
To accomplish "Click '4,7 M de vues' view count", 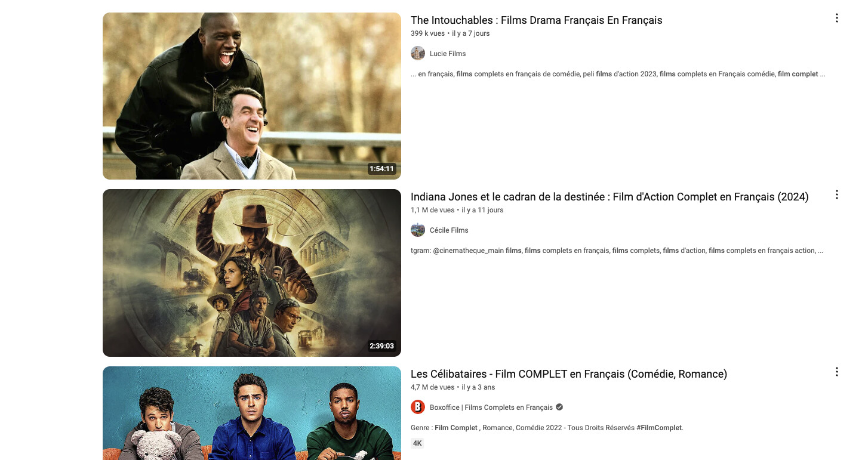I will click(433, 387).
